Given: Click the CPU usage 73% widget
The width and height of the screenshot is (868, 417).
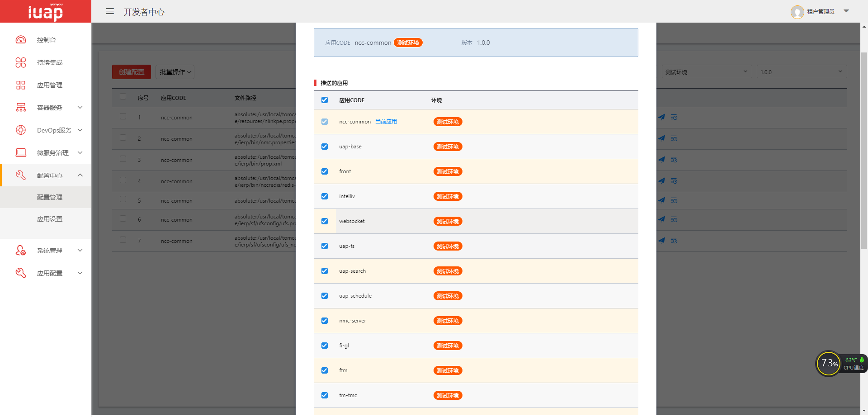Looking at the screenshot, I should pyautogui.click(x=829, y=364).
